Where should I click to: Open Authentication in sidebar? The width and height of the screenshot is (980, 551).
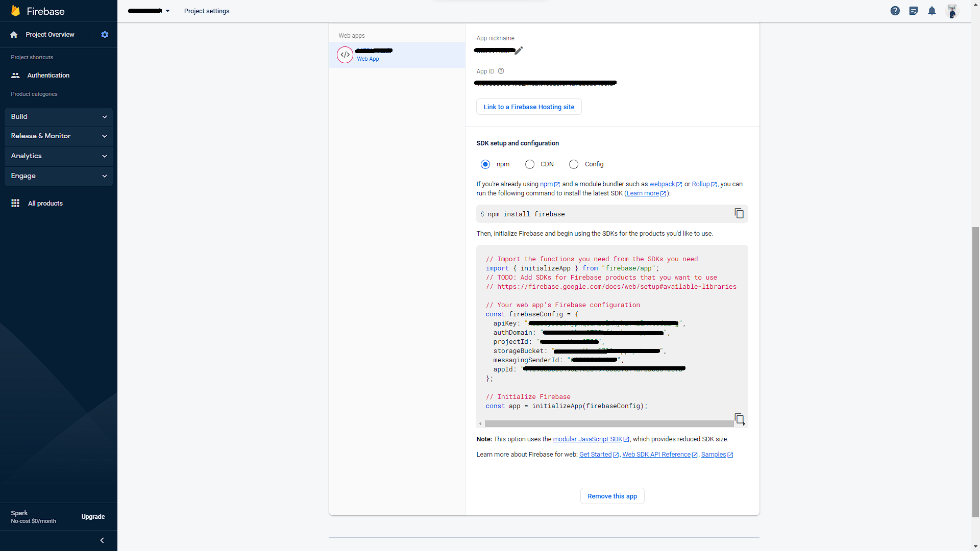pos(48,75)
